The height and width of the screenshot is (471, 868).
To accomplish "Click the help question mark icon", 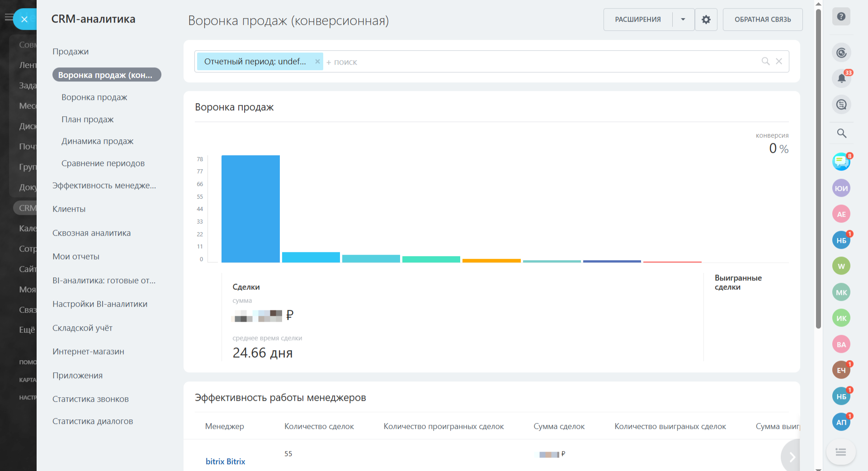I will pyautogui.click(x=841, y=17).
